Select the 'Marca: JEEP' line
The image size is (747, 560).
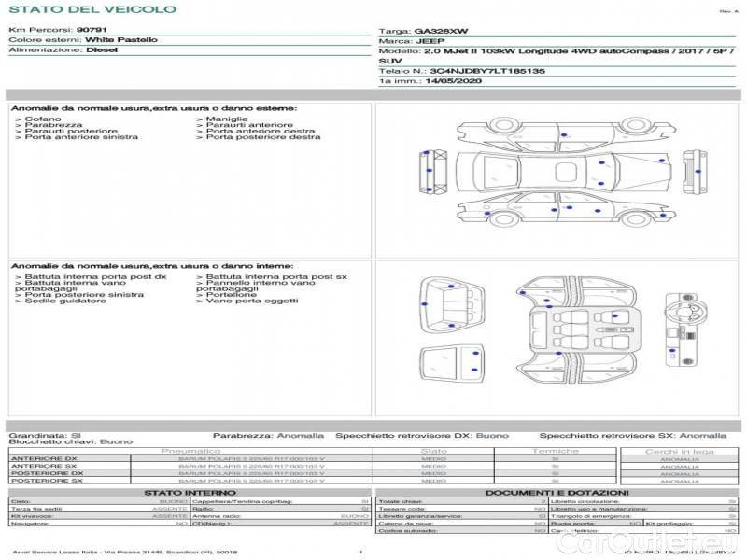pyautogui.click(x=412, y=41)
